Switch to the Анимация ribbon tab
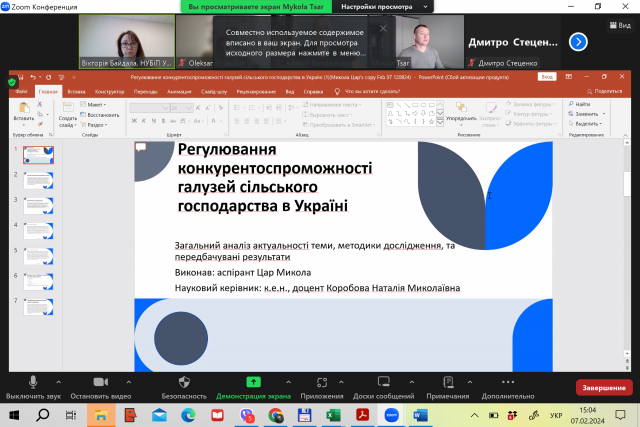This screenshot has height=427, width=640. point(180,91)
